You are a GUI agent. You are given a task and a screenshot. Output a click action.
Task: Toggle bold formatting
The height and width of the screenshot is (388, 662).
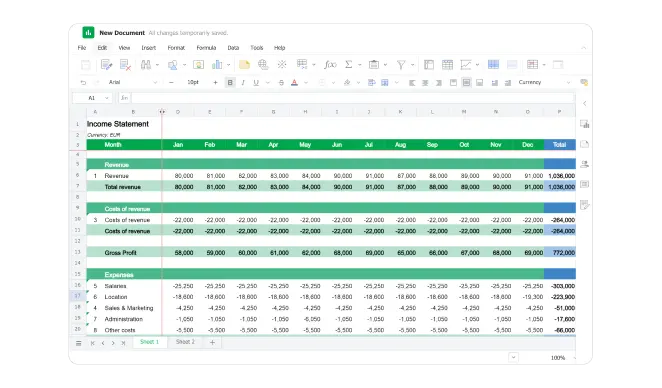pyautogui.click(x=230, y=82)
